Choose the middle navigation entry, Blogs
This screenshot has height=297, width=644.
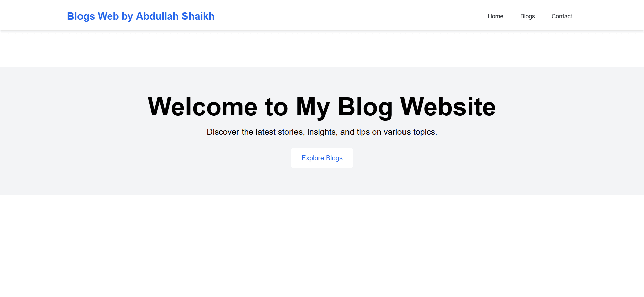[527, 16]
